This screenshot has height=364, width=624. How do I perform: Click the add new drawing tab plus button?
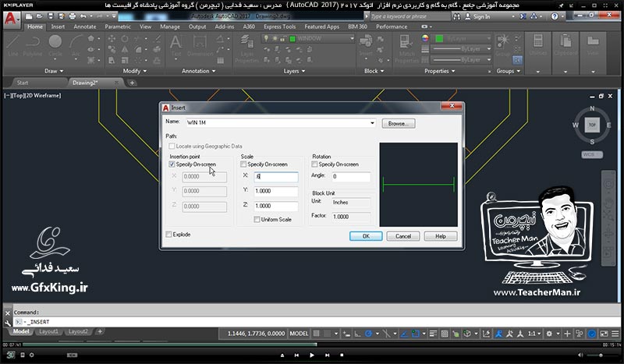point(132,83)
